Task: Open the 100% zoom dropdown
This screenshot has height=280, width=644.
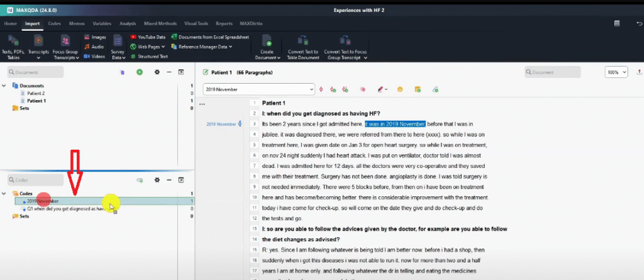Action: click(x=616, y=72)
